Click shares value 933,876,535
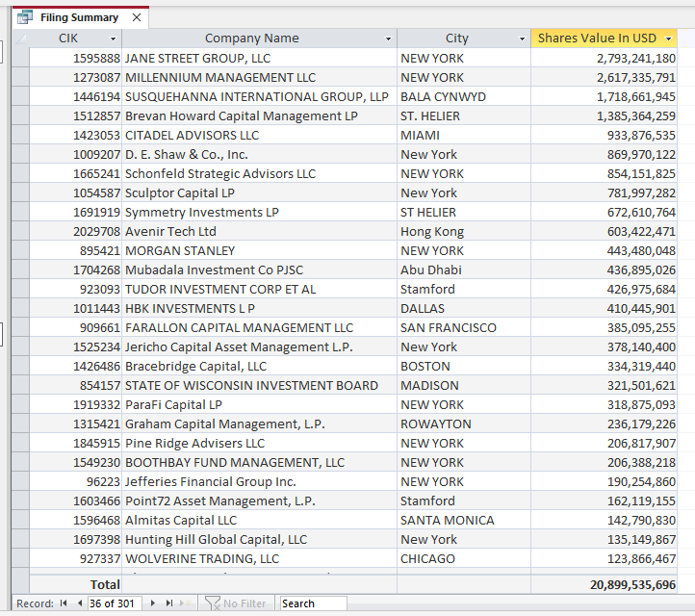Image resolution: width=695 pixels, height=616 pixels. point(641,135)
